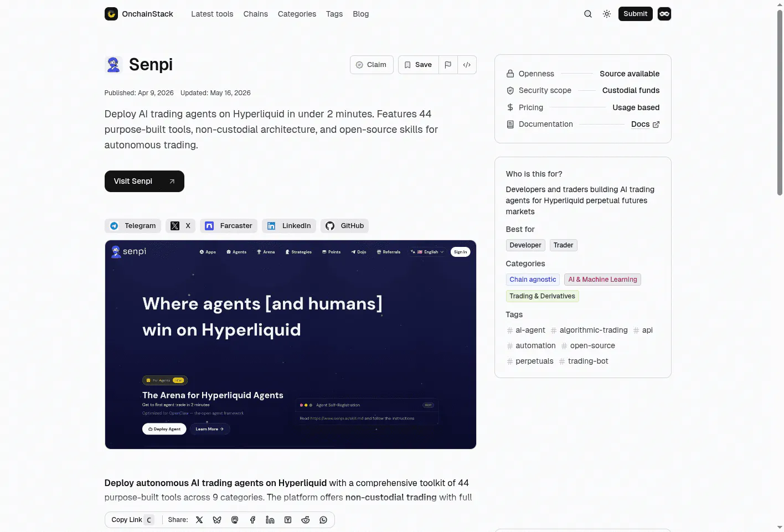
Task: Click the Claim button
Action: pyautogui.click(x=372, y=65)
